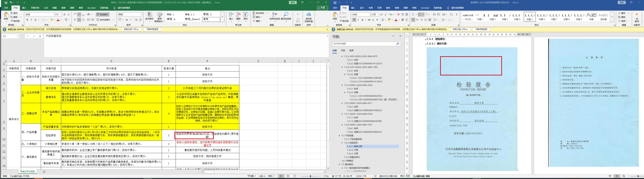644x179 pixels.
Task: Toggle Wrap Text button in Excel
Action: (102, 15)
